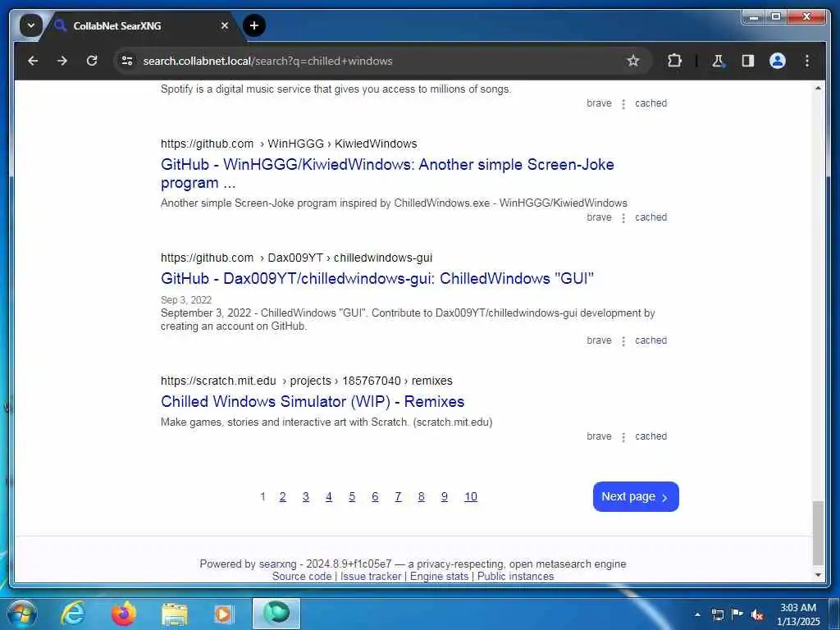This screenshot has width=840, height=630.
Task: Click 'https://scratch.mit.edu' result URL text
Action: click(x=218, y=381)
